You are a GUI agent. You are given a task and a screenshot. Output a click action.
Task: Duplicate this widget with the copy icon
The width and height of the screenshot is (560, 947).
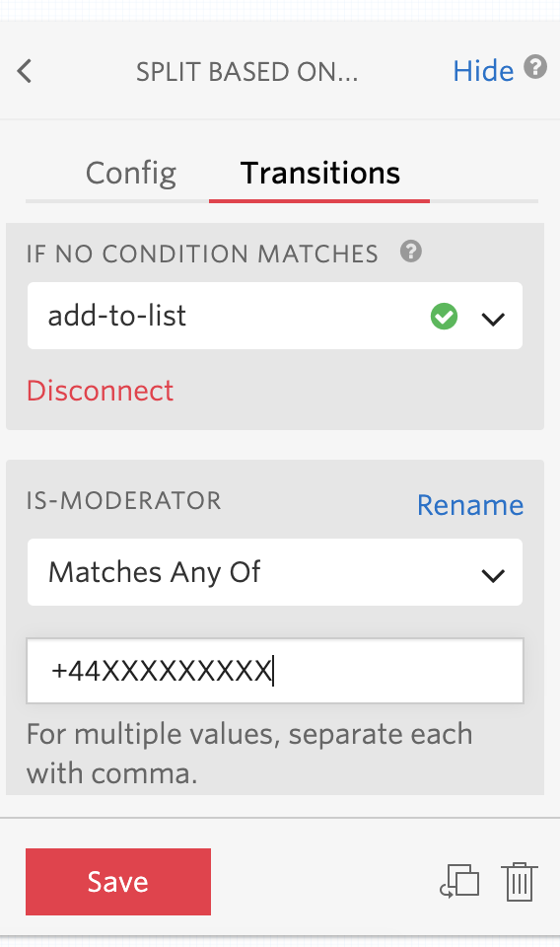point(459,882)
